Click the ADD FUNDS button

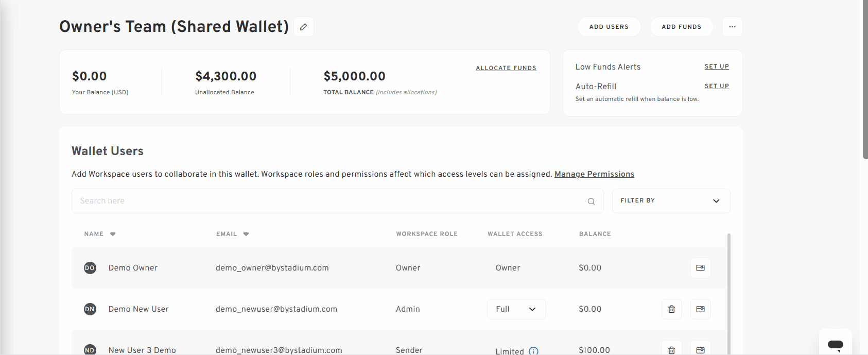tap(682, 27)
